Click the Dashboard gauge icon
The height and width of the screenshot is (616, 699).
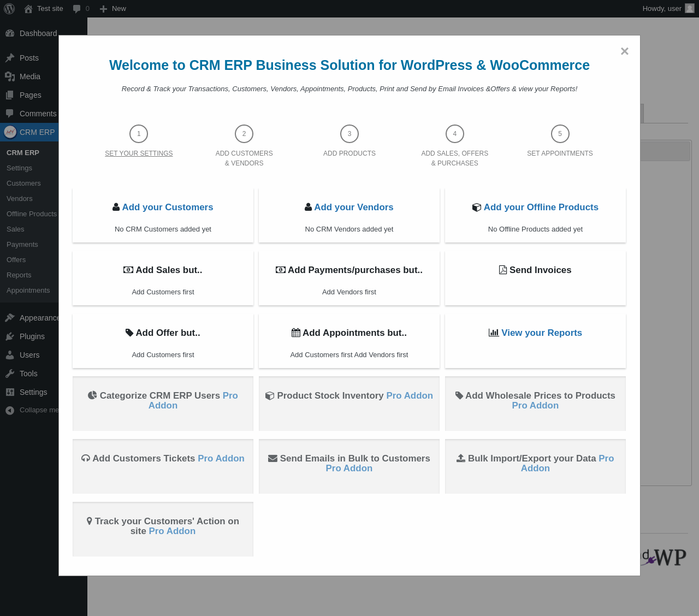[10, 33]
